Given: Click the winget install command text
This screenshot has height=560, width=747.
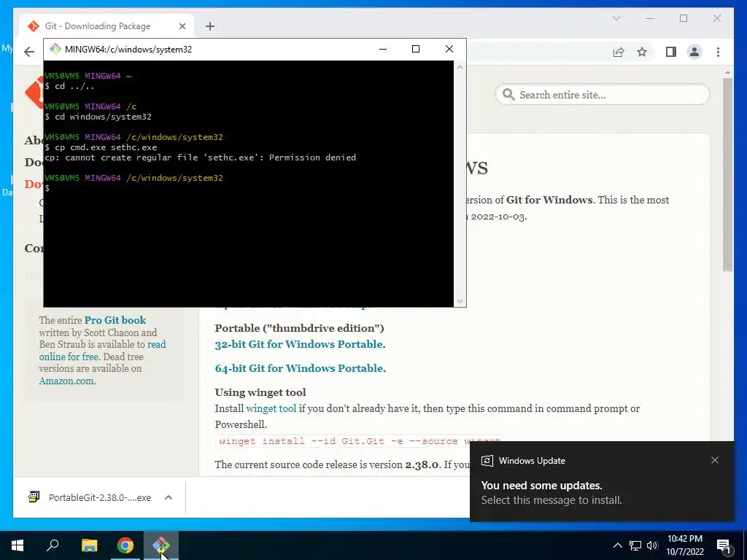Looking at the screenshot, I should 359,441.
